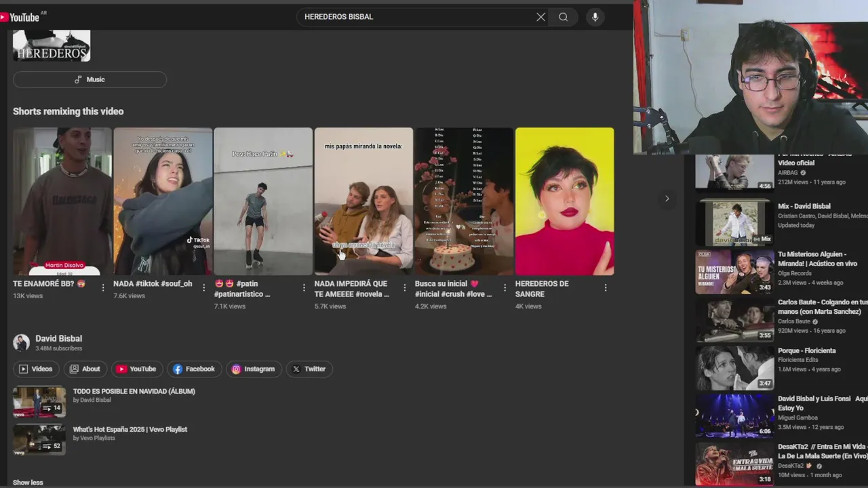The width and height of the screenshot is (868, 488).
Task: Open What's Hot España 2025 | Vevo Playlist title
Action: coord(130,429)
